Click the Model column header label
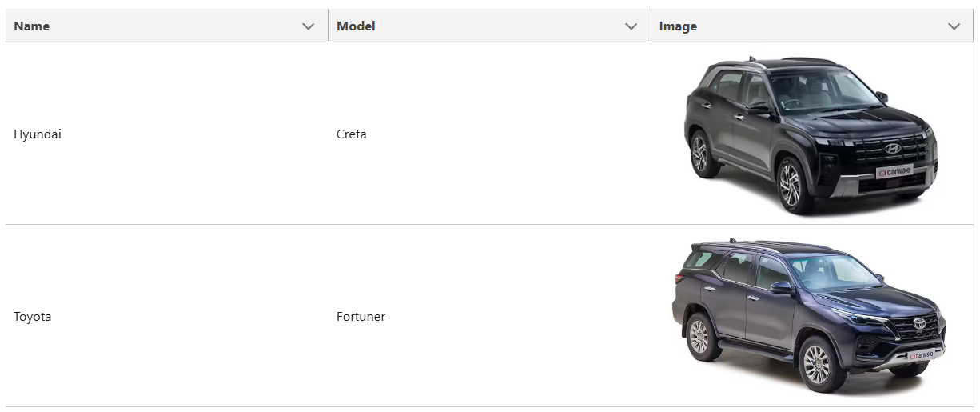 tap(356, 26)
